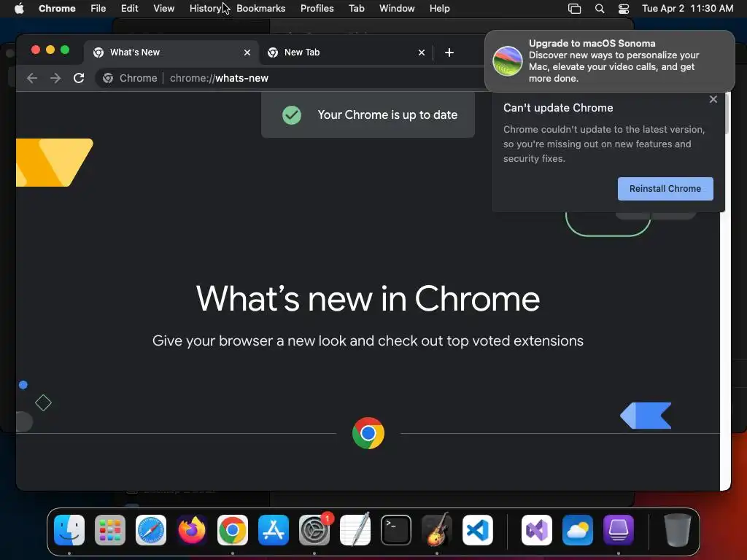Open Finder from the Dock

point(69,530)
